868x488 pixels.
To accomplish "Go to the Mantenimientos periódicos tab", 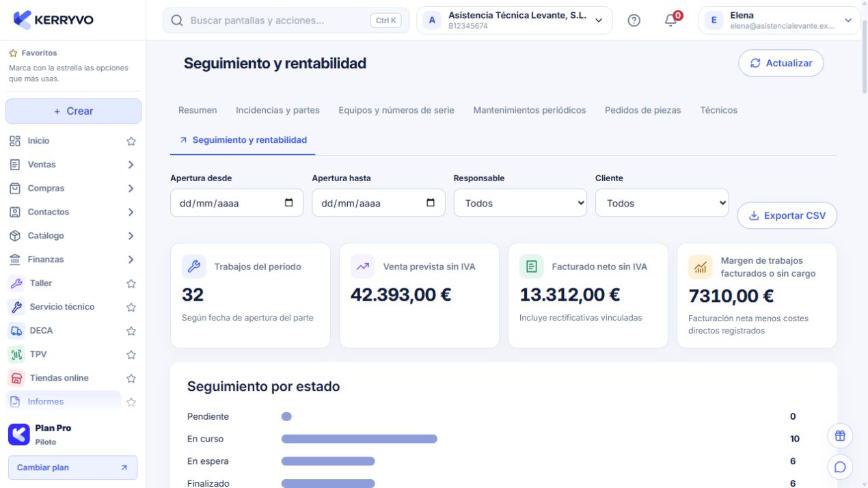I will (x=530, y=110).
